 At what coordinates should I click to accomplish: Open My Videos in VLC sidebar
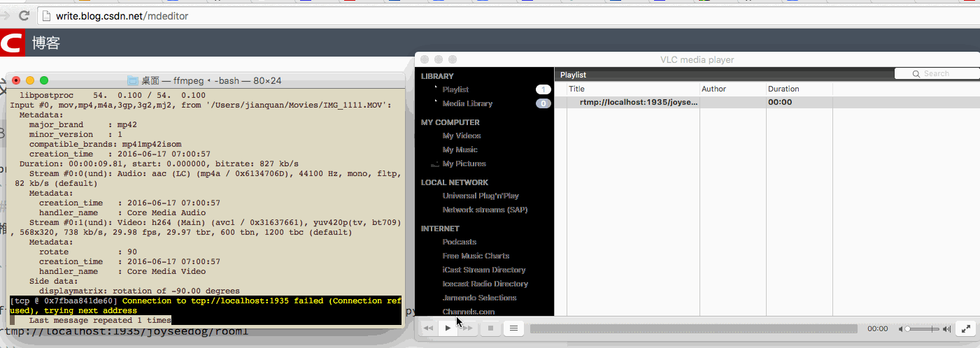[x=462, y=136]
